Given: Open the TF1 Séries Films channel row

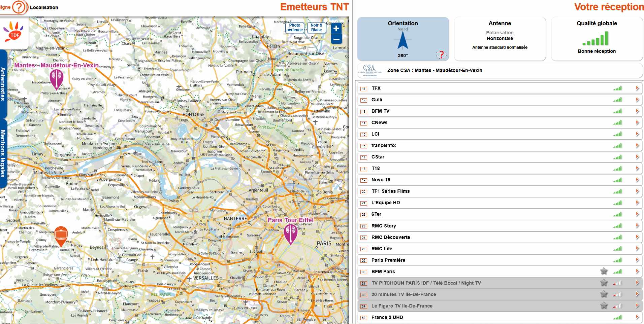Looking at the screenshot, I should click(x=500, y=191).
